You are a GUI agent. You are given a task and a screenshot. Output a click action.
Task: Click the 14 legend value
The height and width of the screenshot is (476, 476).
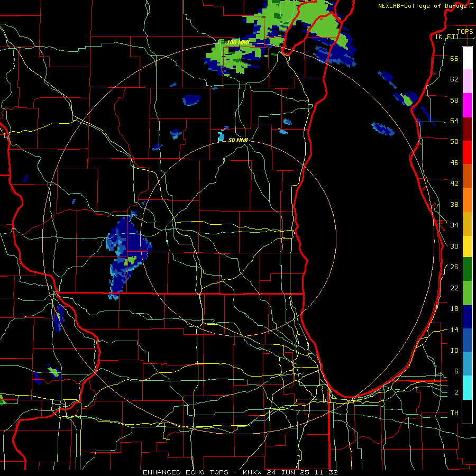click(x=454, y=329)
